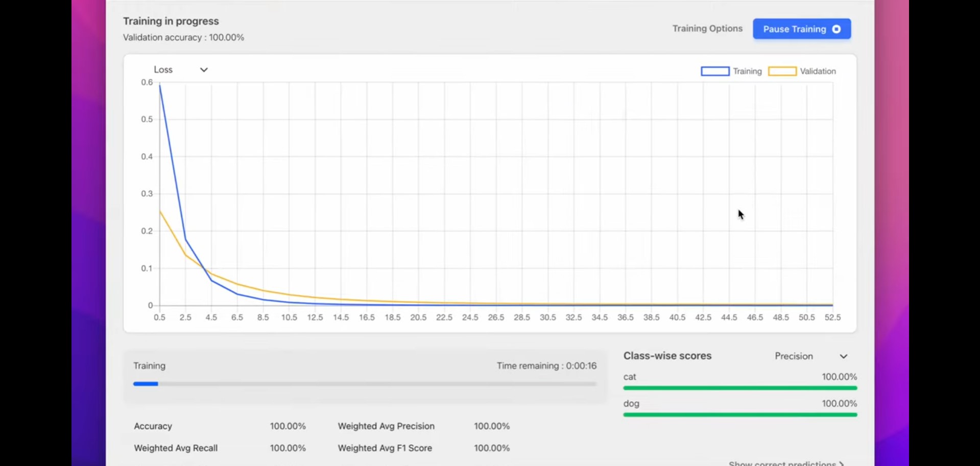Open Training Options
This screenshot has height=466, width=980.
pyautogui.click(x=707, y=29)
